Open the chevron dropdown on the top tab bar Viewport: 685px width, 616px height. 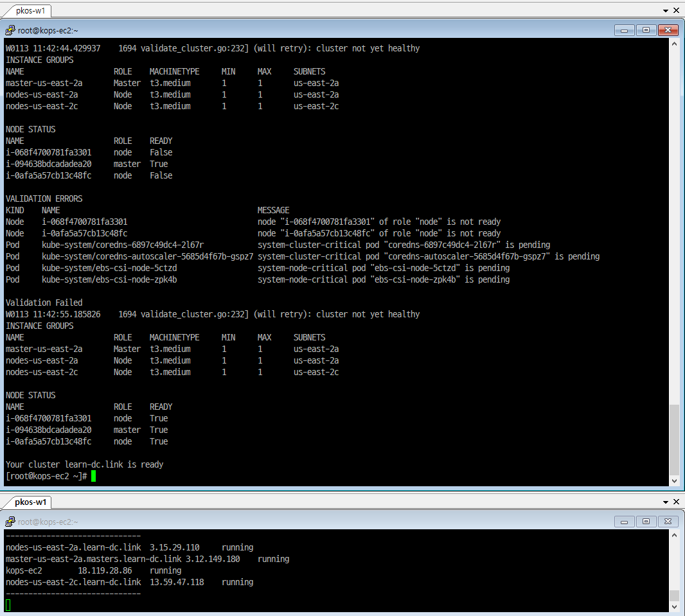click(x=666, y=10)
